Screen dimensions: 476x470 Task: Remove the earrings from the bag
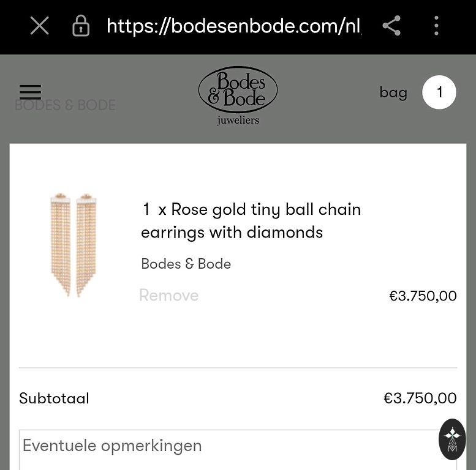[168, 295]
